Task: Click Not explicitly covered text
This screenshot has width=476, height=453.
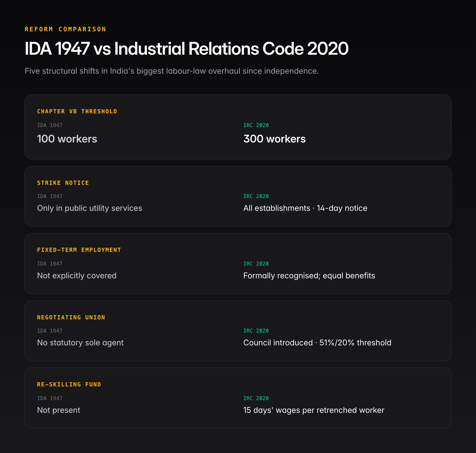Action: click(77, 275)
